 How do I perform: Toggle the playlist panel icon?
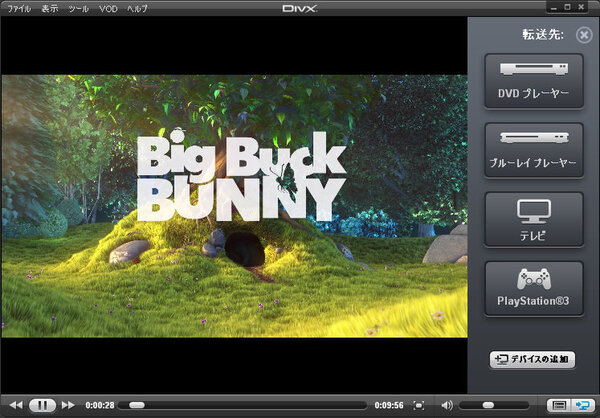[x=559, y=405]
